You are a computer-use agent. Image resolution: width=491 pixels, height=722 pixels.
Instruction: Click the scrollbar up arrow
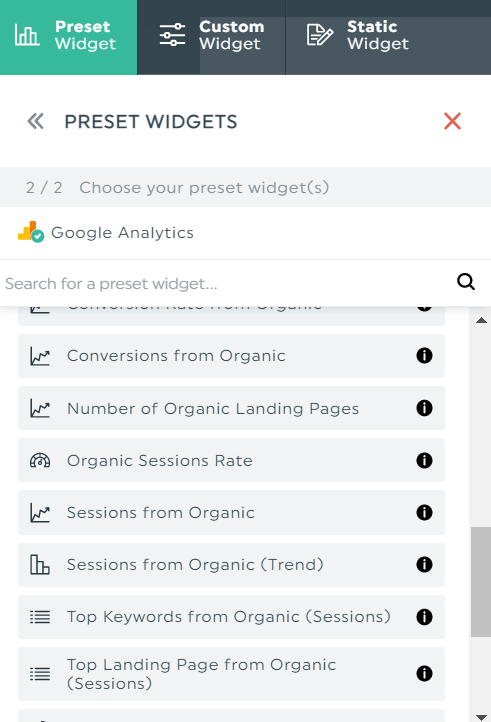tap(481, 320)
